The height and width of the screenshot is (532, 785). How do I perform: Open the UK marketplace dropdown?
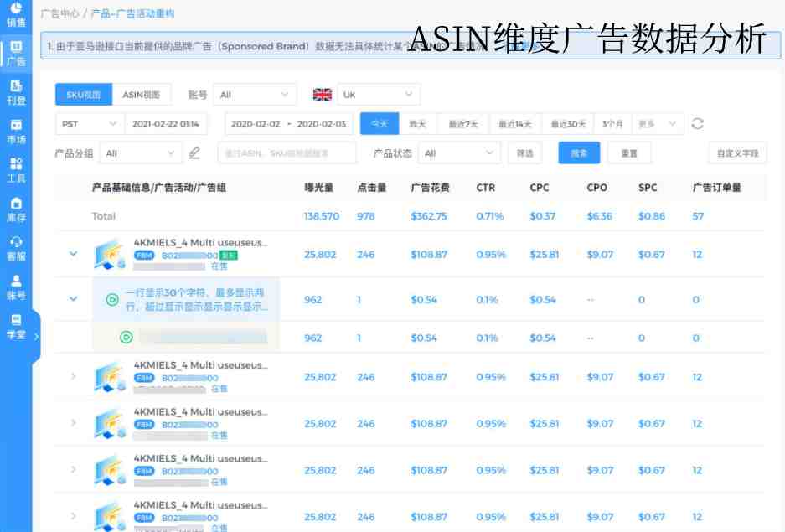[377, 95]
